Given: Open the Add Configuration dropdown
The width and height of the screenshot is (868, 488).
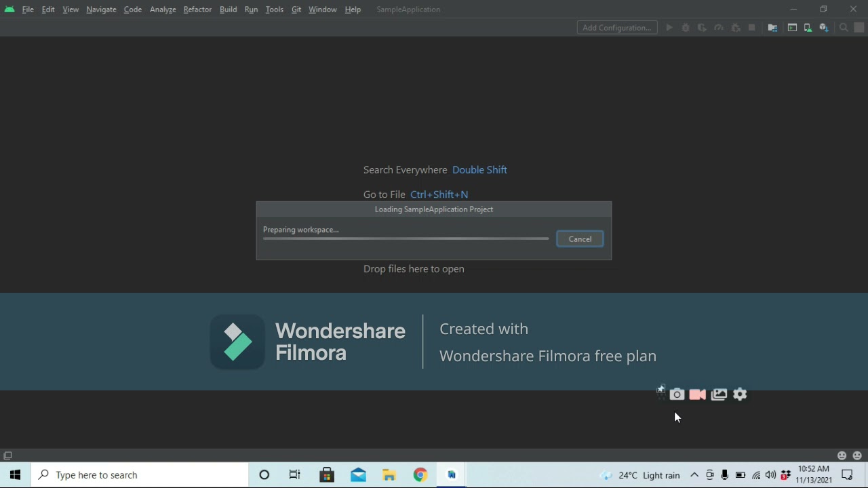Looking at the screenshot, I should [617, 28].
